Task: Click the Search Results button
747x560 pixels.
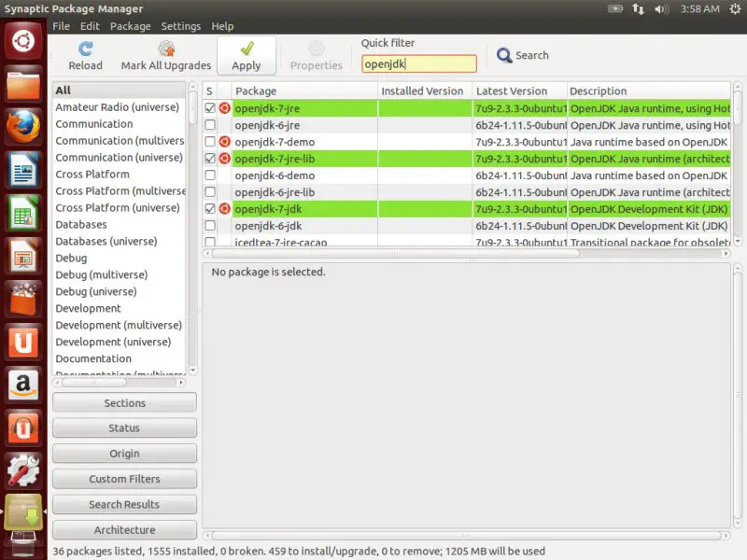Action: (x=124, y=504)
